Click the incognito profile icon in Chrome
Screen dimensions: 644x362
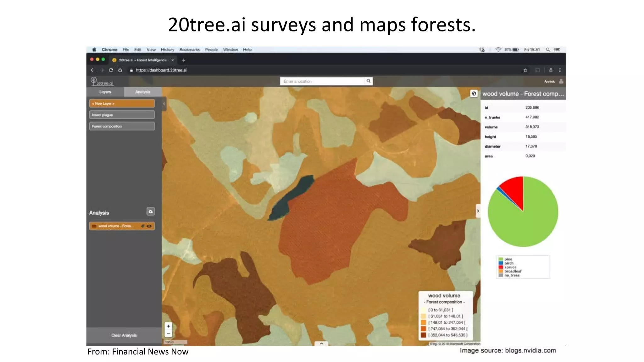551,70
